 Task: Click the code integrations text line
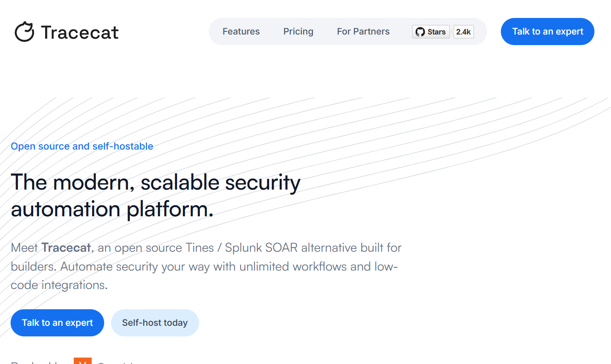59,285
